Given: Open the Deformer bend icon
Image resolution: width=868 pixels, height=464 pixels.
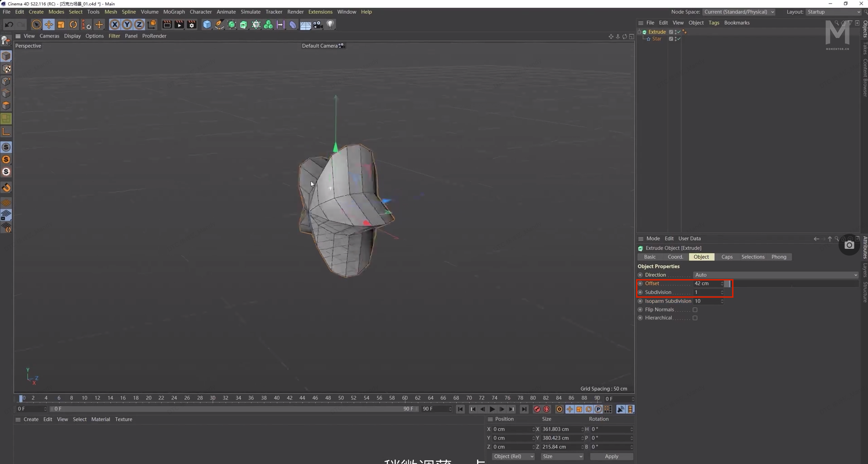Looking at the screenshot, I should click(x=293, y=24).
